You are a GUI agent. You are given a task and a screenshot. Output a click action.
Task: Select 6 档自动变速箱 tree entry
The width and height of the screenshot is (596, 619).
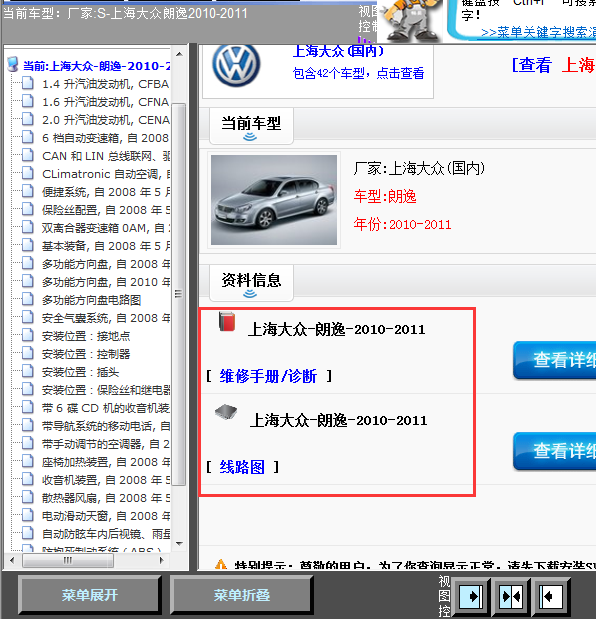(x=105, y=138)
